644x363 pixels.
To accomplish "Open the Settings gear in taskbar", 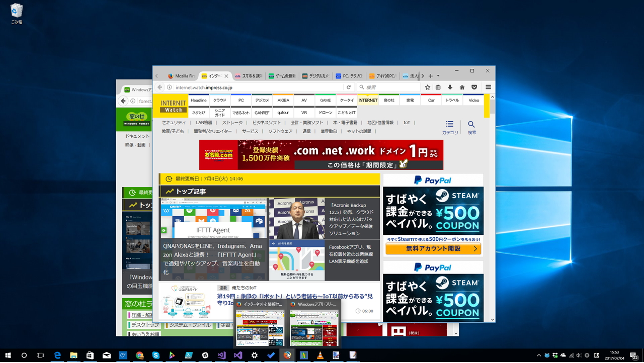I will (255, 355).
